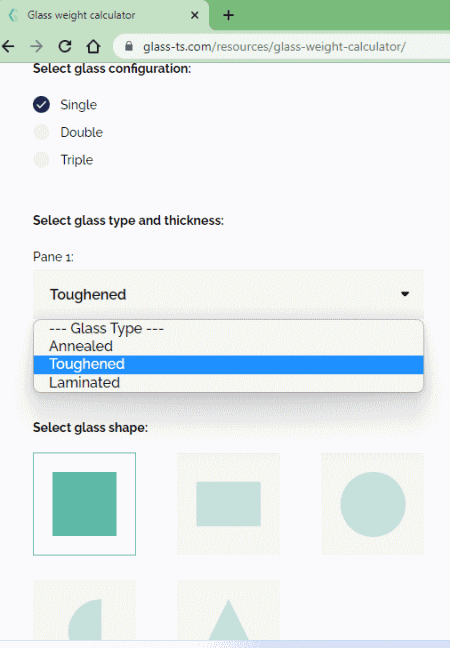Click the address bar URL
The image size is (450, 648).
pyautogui.click(x=274, y=46)
